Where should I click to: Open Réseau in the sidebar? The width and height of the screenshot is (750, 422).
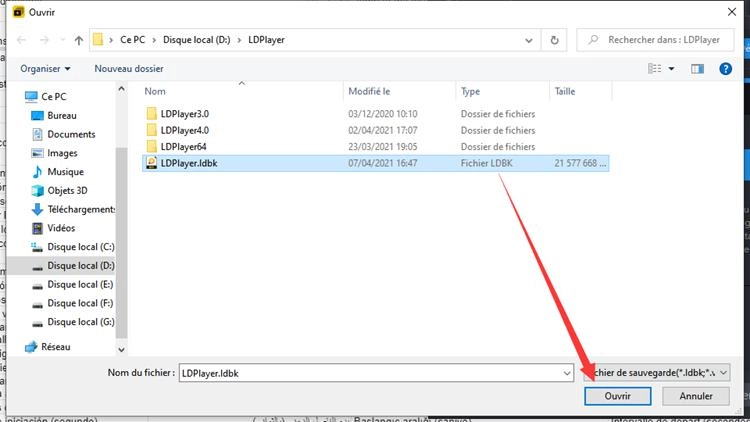tap(55, 347)
